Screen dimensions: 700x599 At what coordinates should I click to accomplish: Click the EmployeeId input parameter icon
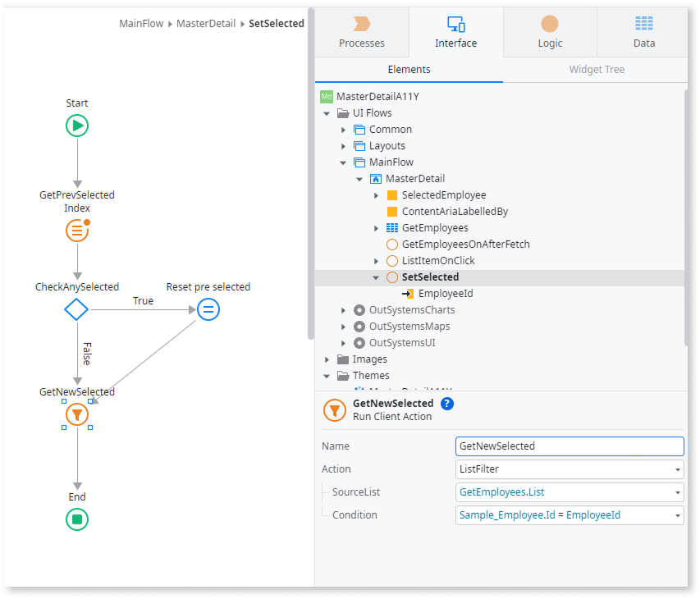[x=408, y=294]
